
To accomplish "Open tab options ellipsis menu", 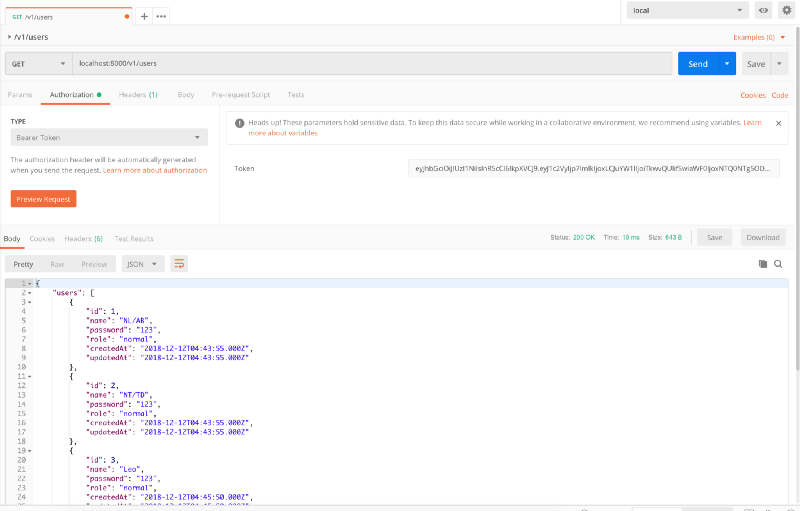I will 161,16.
